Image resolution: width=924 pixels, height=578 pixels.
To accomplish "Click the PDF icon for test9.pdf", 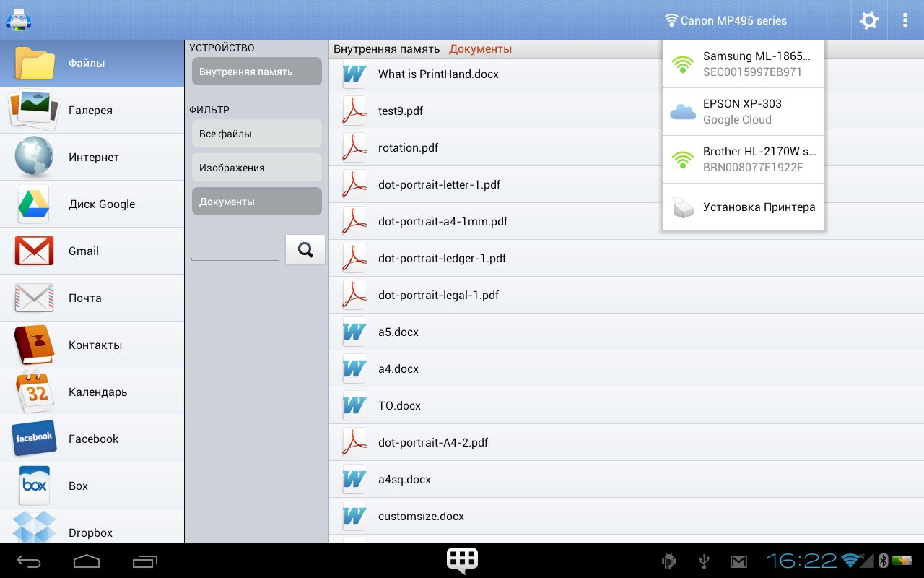I will (354, 111).
